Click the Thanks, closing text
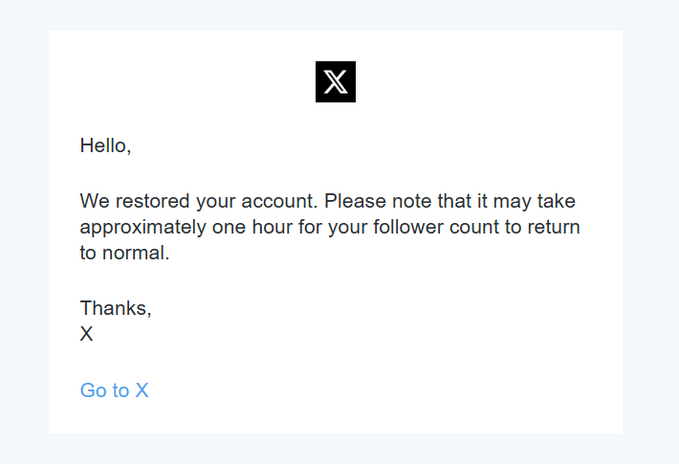Viewport: 679px width, 467px height. [116, 308]
